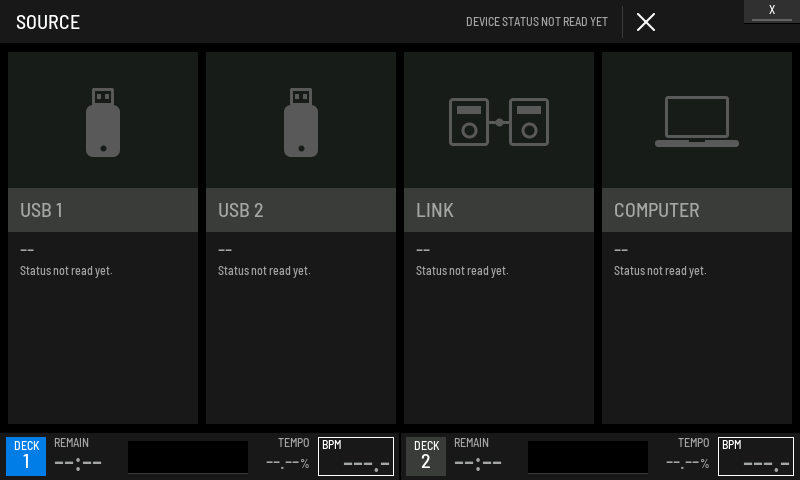The height and width of the screenshot is (480, 800).
Task: Click Deck 2 waveform overview area
Action: [x=588, y=457]
